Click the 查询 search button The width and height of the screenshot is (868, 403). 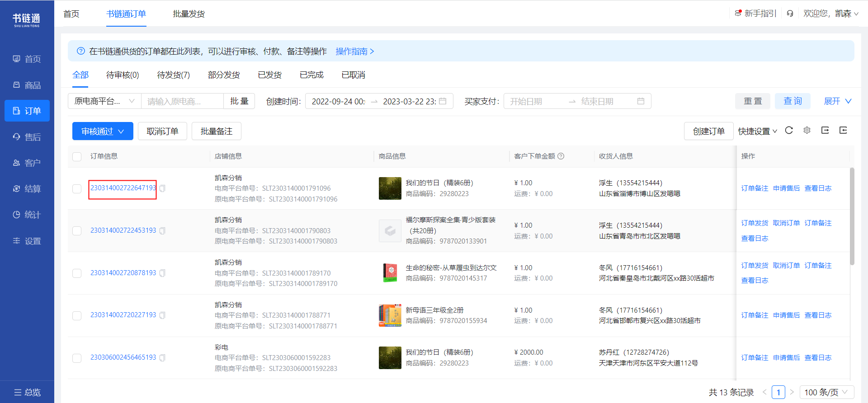point(793,101)
